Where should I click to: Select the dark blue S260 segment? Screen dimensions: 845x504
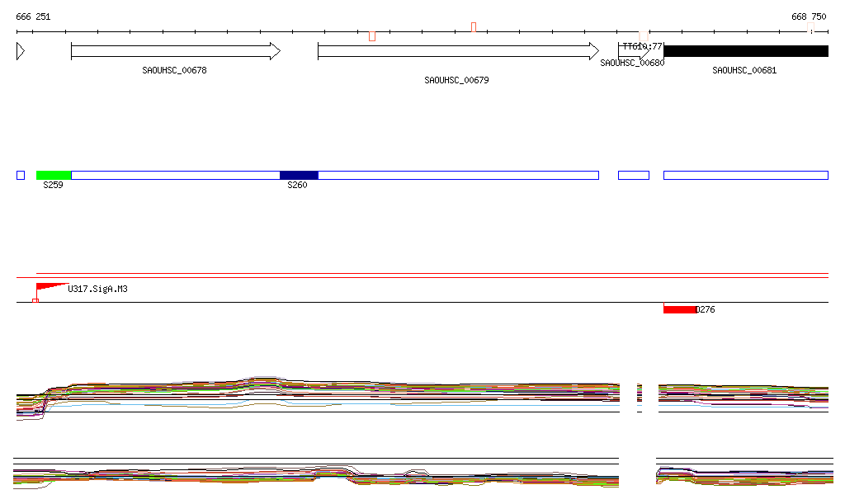(x=299, y=175)
